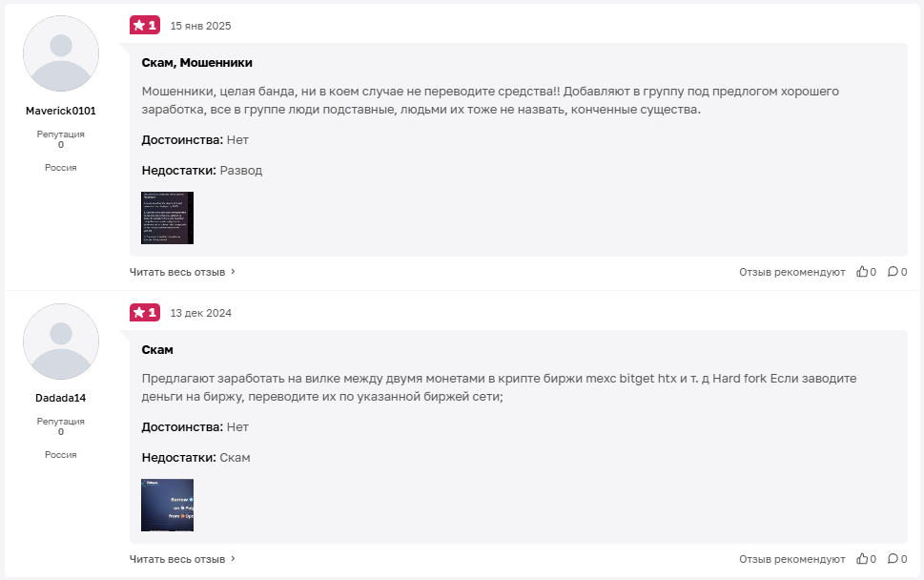
Task: Click "Отзыв рекомендуют" on Dadada14's review
Action: (x=792, y=559)
